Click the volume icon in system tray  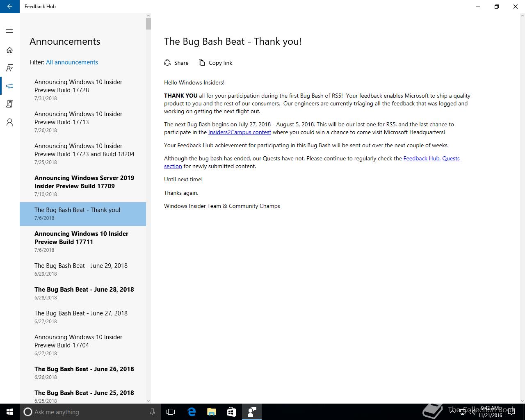[x=472, y=412]
